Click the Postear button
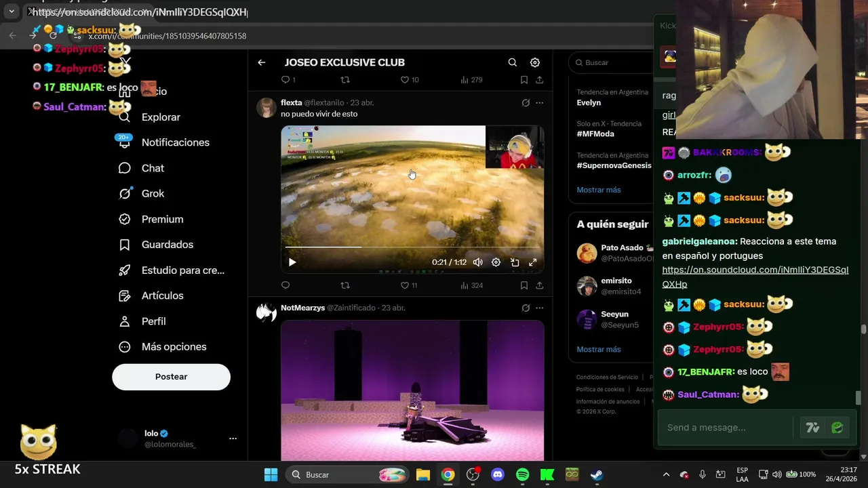868x488 pixels. (171, 377)
